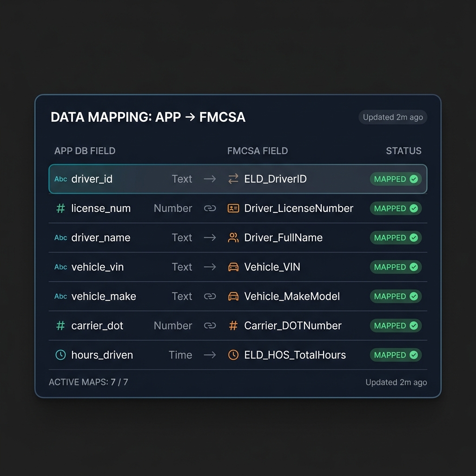Click the Time type label for hours_driven
The height and width of the screenshot is (476, 476).
(180, 355)
